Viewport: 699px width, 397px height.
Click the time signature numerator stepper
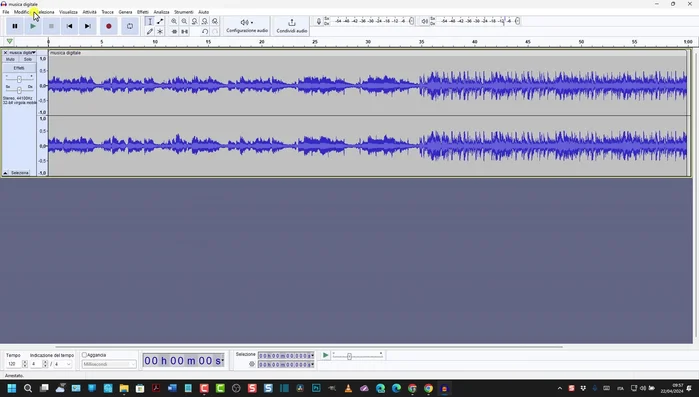coord(45,364)
